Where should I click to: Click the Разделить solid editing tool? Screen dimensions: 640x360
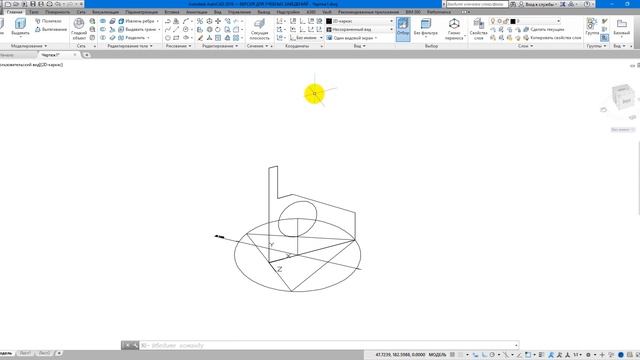133,38
